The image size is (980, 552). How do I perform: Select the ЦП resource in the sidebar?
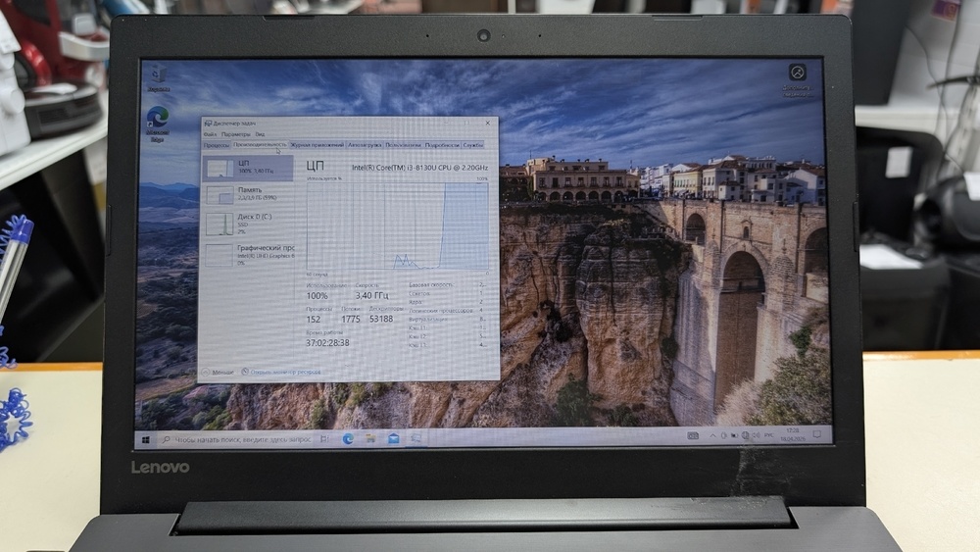click(x=248, y=168)
